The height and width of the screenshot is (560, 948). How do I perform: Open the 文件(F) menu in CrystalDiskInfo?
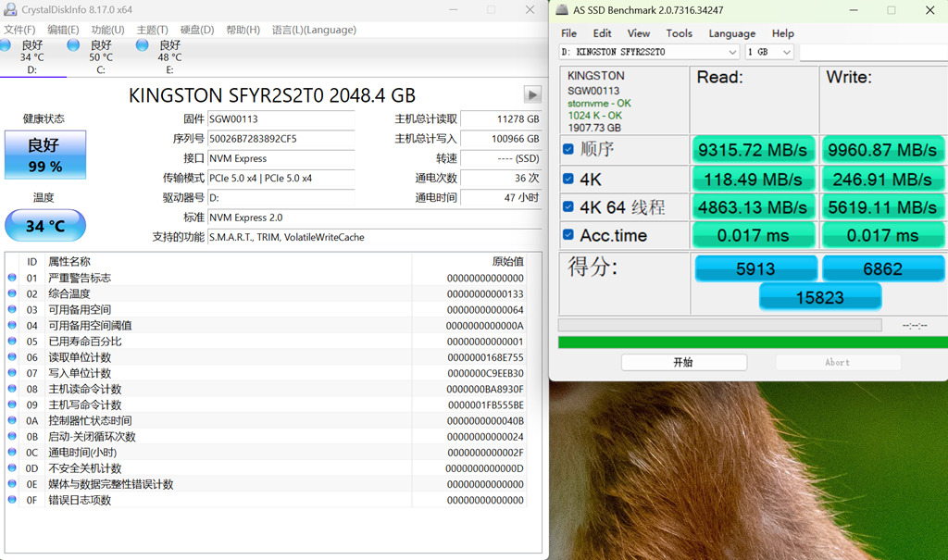(x=19, y=30)
